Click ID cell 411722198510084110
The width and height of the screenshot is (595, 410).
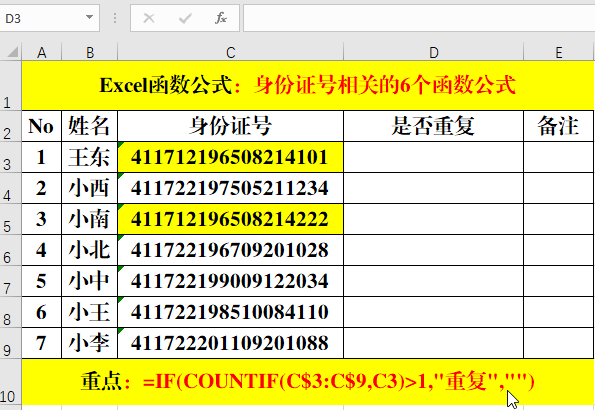[231, 312]
